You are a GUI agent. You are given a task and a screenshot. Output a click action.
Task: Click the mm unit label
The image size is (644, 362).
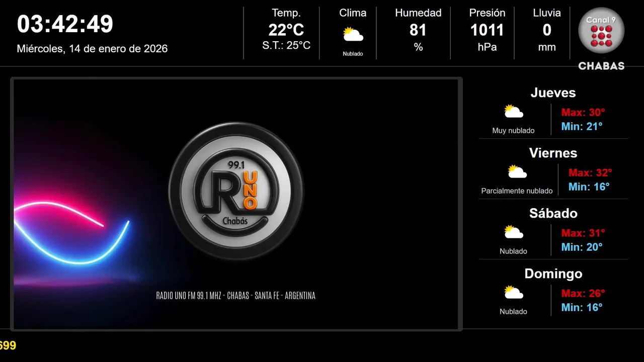(547, 47)
